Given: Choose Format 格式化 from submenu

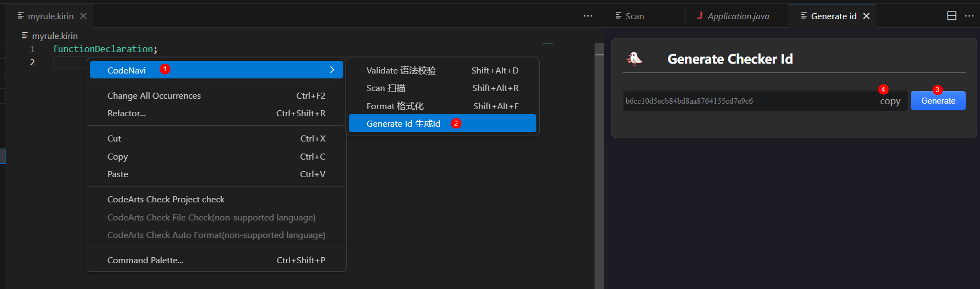Looking at the screenshot, I should click(x=443, y=106).
